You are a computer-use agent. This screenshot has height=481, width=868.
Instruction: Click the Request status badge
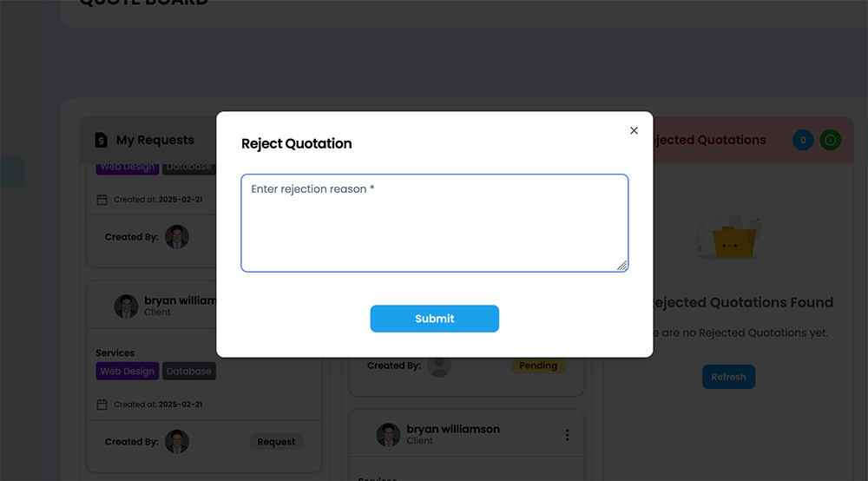[x=276, y=442]
